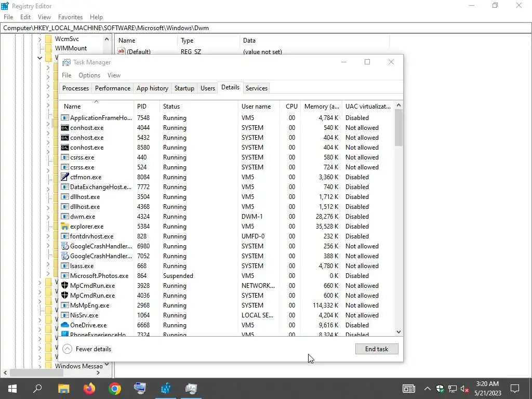
Task: Sort by the User name column header
Action: (x=259, y=106)
